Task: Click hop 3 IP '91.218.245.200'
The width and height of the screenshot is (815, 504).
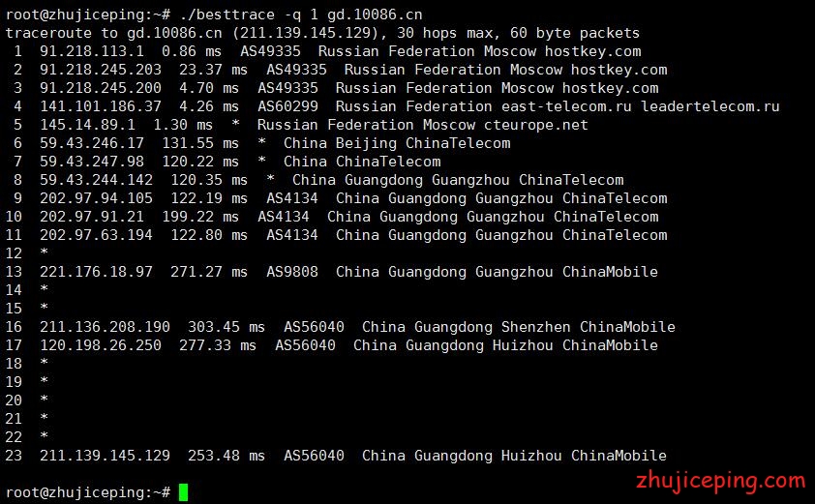Action: click(x=101, y=88)
